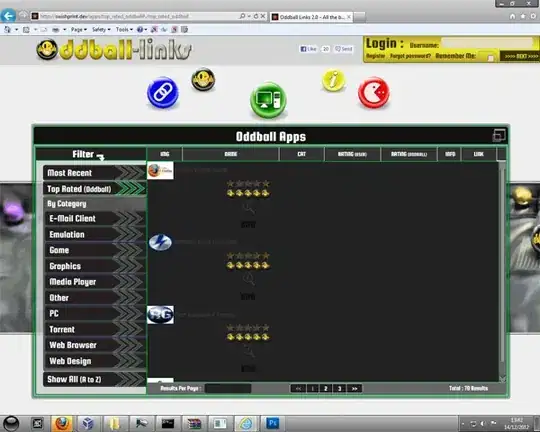
Task: Filter by E-Mail Client category
Action: pos(95,218)
